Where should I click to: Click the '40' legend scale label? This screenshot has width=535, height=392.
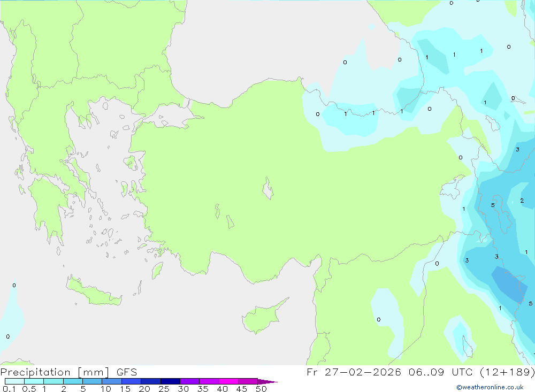tap(222, 389)
